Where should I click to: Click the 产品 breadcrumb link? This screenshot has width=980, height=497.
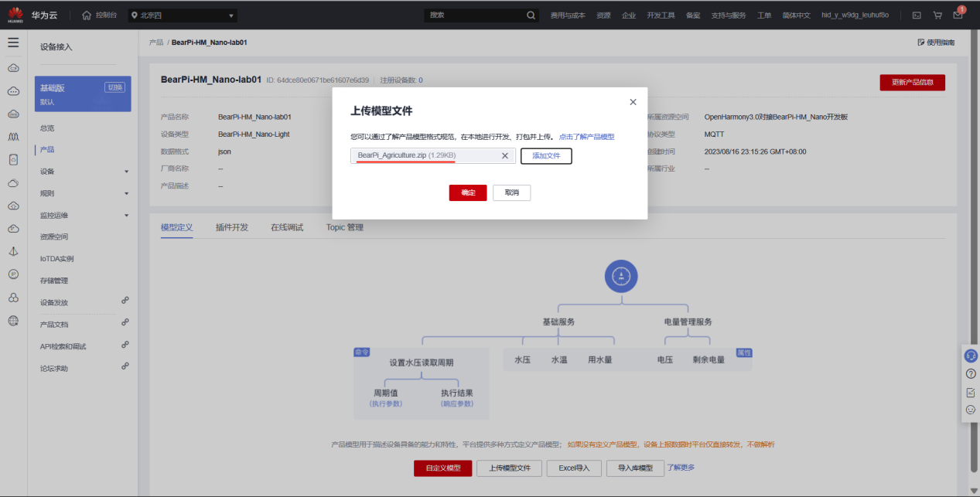tap(155, 42)
